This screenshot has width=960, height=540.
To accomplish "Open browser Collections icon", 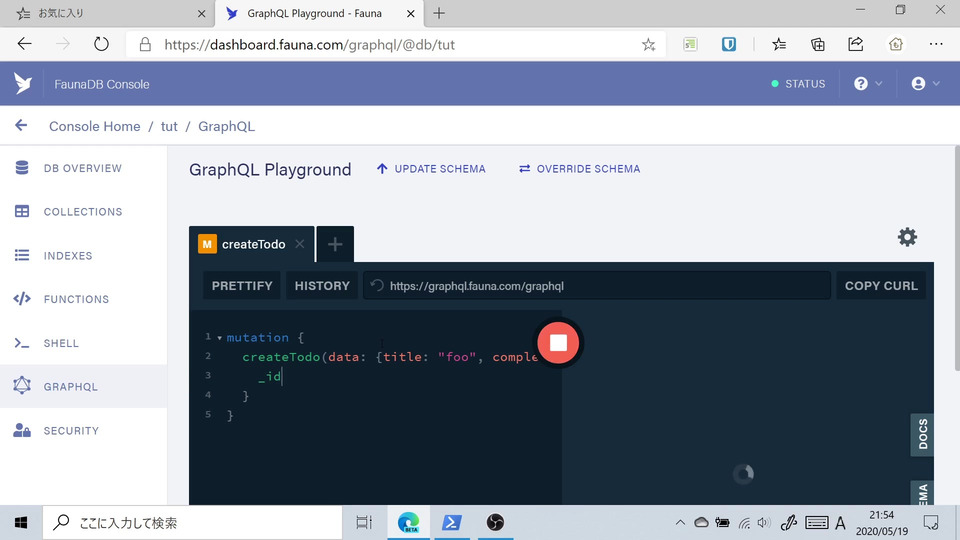I will (x=817, y=44).
